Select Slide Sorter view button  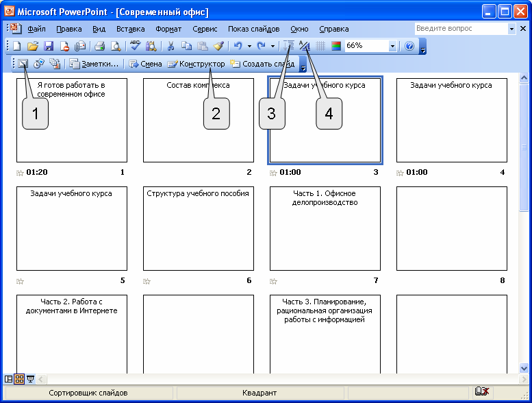(19, 379)
